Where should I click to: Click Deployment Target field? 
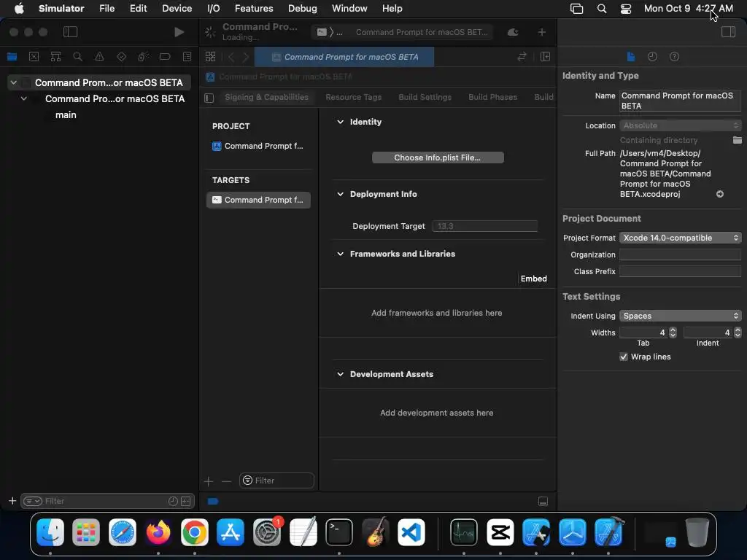[x=484, y=226]
